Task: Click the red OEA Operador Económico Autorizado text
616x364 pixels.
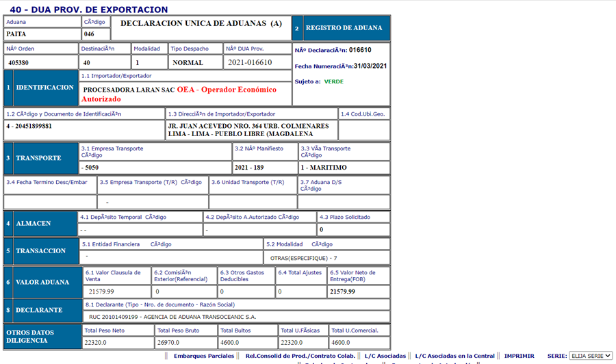Action: click(179, 94)
